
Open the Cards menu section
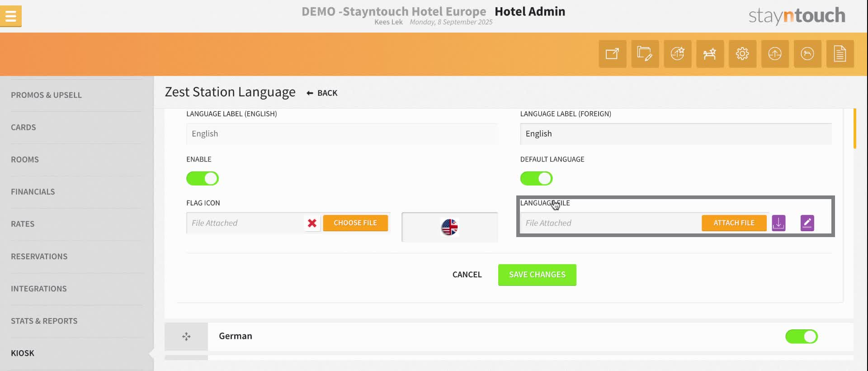[24, 127]
